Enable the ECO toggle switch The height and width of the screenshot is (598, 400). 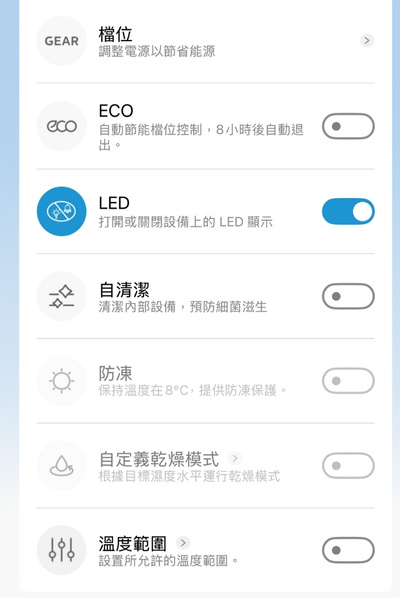[348, 126]
